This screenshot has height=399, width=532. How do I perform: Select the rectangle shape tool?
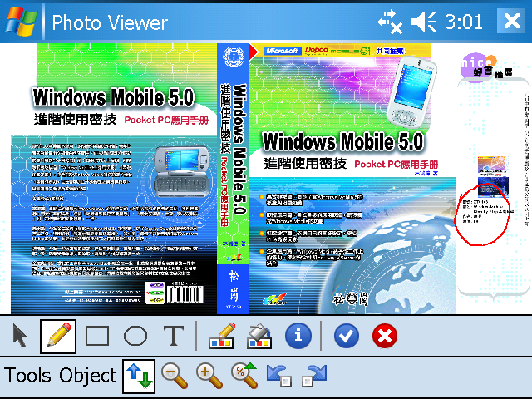tap(97, 336)
